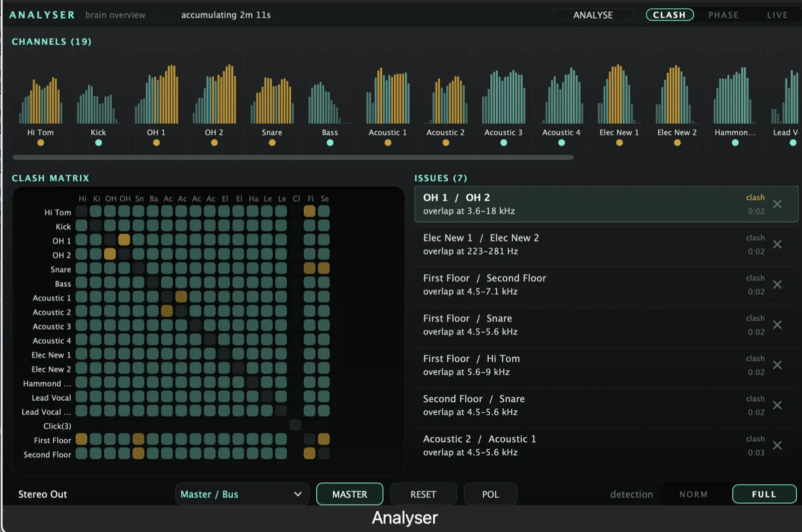
Task: Click the accumulating 2m 11s status
Action: tap(226, 15)
